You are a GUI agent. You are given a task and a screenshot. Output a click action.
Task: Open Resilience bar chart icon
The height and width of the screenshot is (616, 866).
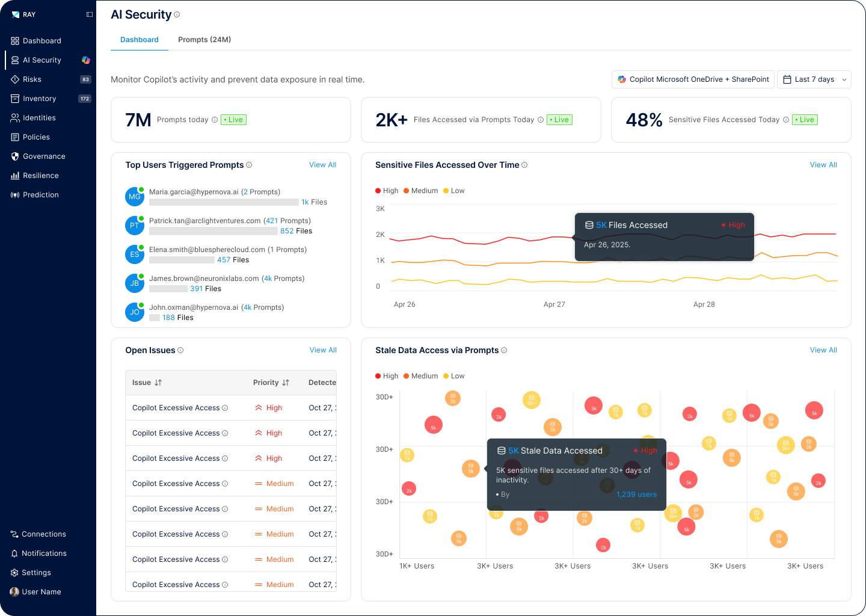point(15,176)
